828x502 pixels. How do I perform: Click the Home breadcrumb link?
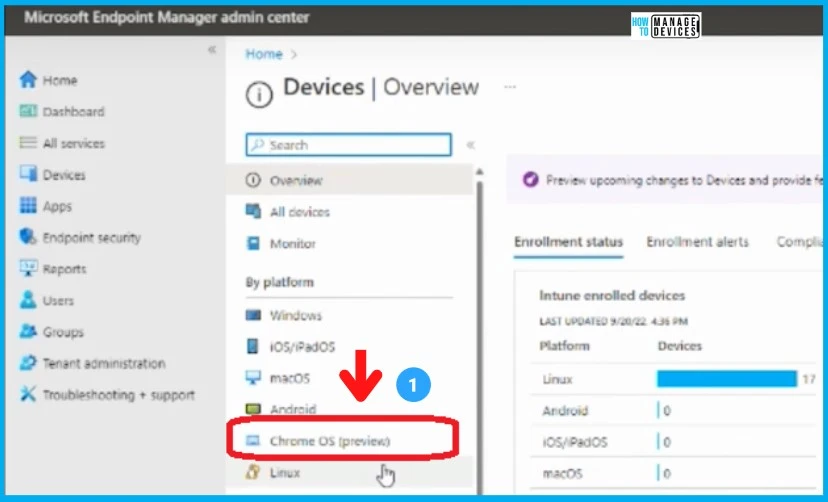tap(264, 54)
